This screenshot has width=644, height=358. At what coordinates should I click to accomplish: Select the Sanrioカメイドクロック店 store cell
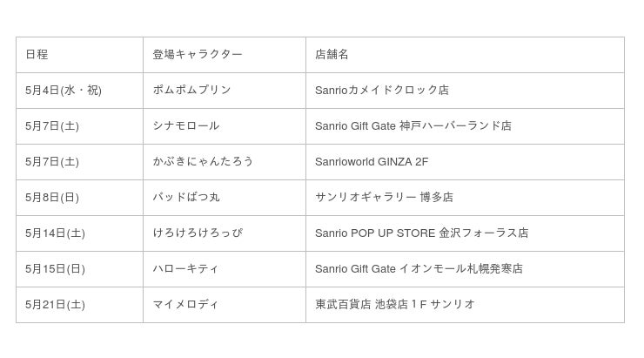tap(382, 90)
